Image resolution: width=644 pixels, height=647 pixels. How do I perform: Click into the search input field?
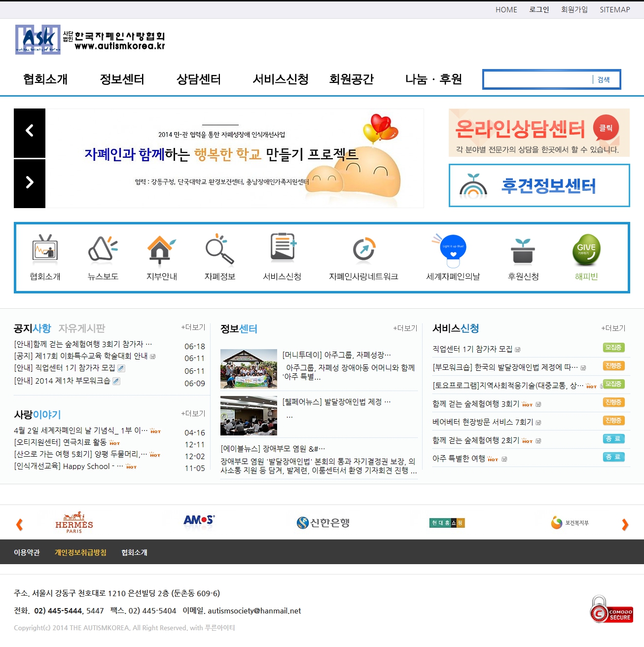pyautogui.click(x=537, y=80)
